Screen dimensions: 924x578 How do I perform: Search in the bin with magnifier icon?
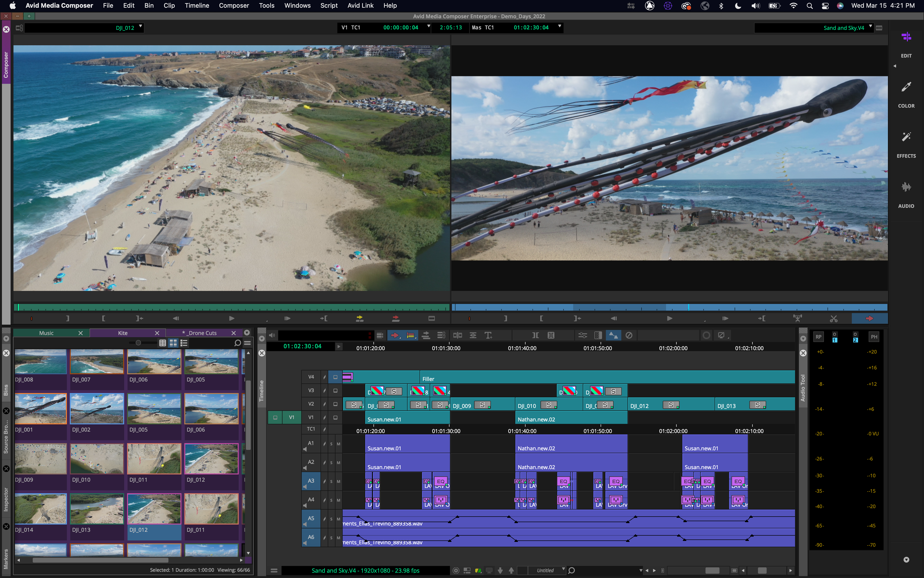tap(237, 343)
